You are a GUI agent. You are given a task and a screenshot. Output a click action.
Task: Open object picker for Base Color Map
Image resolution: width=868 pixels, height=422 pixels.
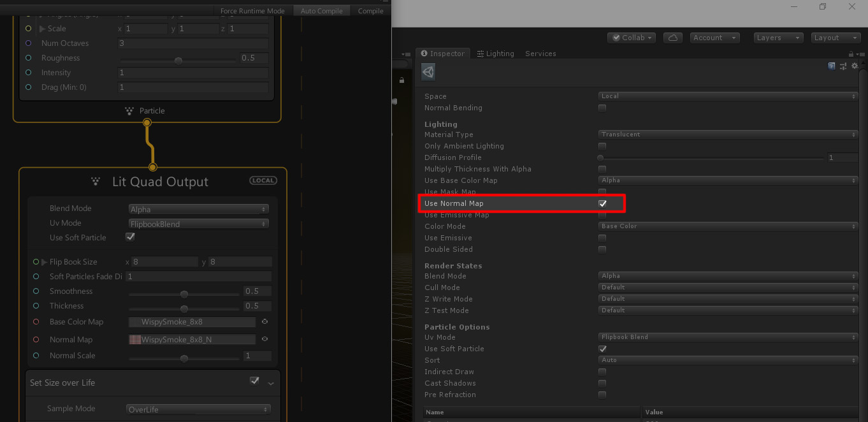264,322
